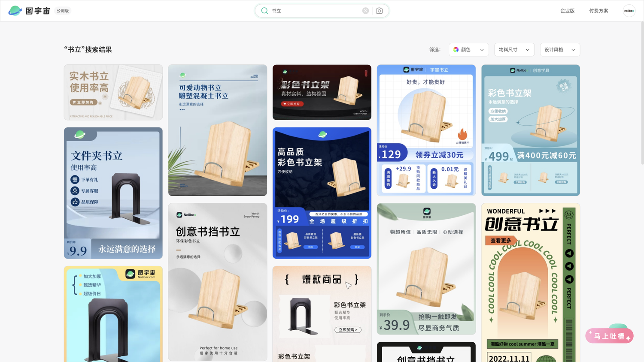Open the 文件夹书立 template
Image resolution: width=644 pixels, height=362 pixels.
113,193
